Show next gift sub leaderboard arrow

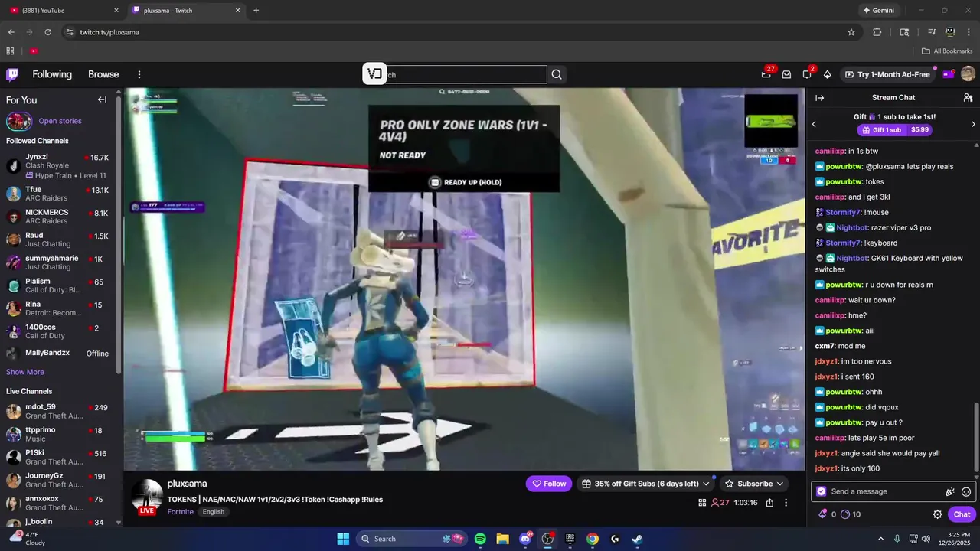pos(973,124)
